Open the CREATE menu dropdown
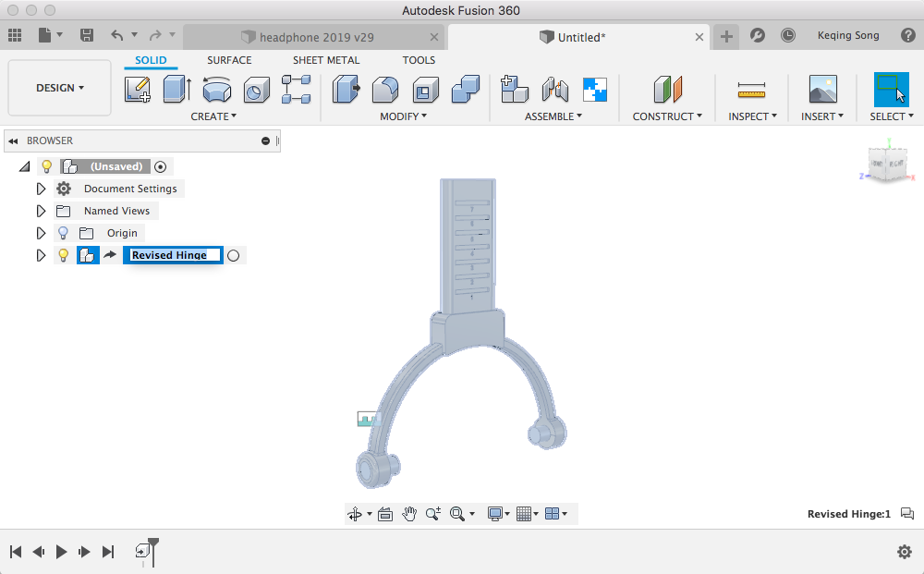 click(213, 116)
